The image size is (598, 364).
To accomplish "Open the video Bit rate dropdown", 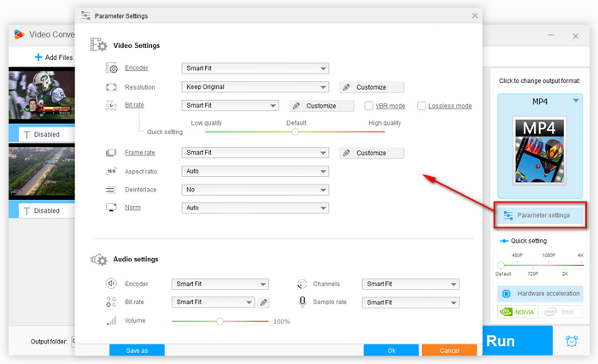I will (230, 105).
